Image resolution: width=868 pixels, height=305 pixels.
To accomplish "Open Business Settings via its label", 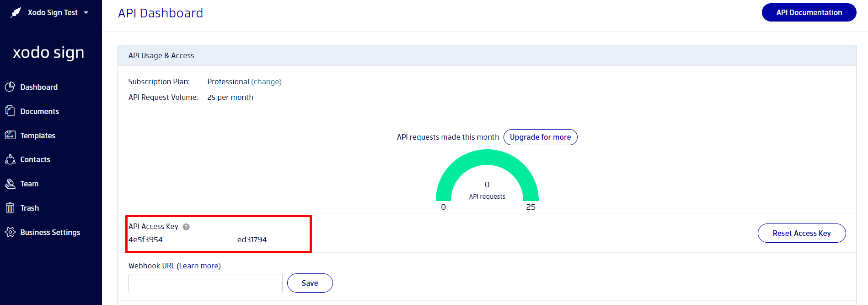I will pyautogui.click(x=50, y=232).
